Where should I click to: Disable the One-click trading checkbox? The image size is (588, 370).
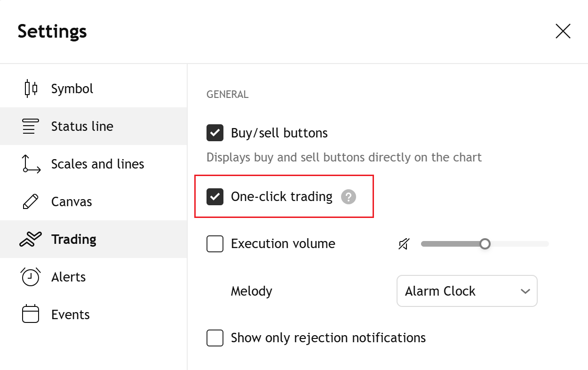(215, 196)
